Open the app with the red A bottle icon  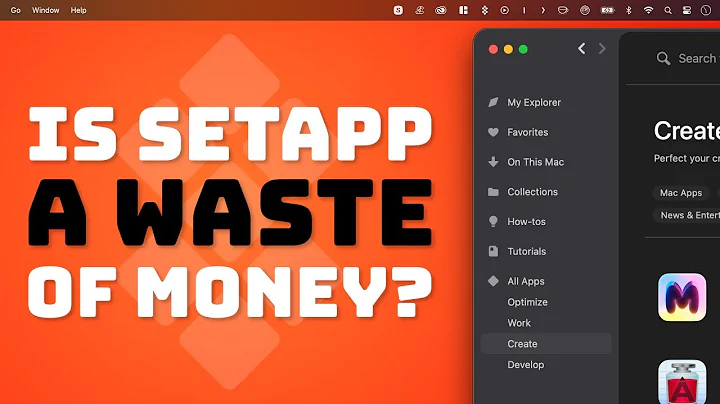(x=682, y=382)
